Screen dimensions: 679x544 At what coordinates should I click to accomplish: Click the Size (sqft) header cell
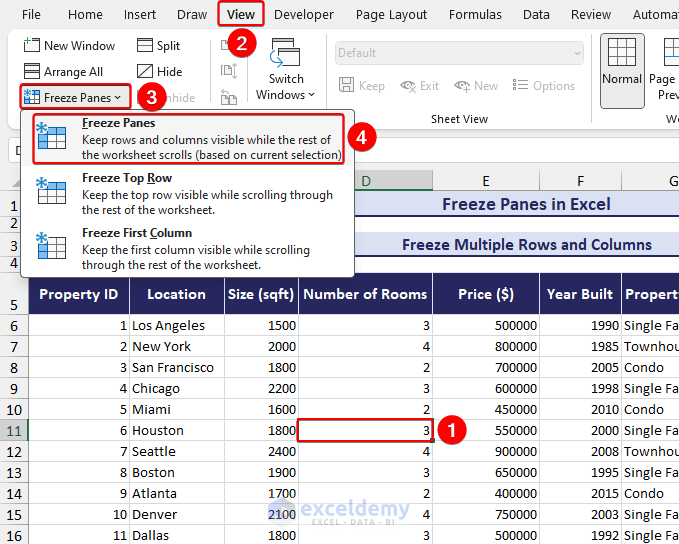click(261, 294)
